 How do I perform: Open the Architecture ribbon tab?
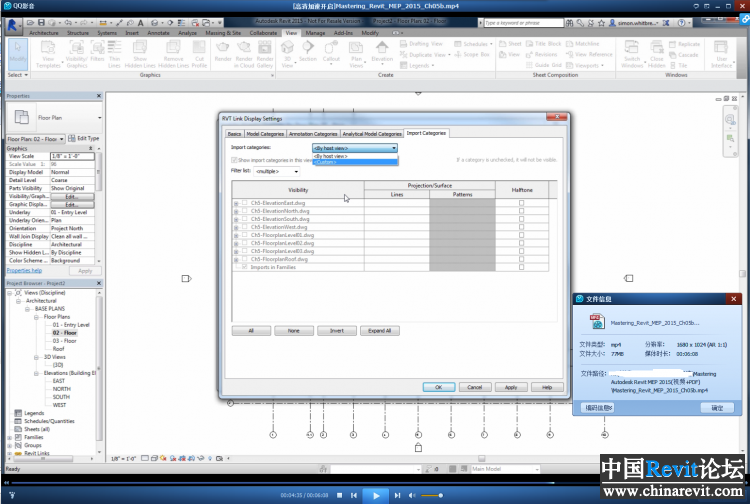click(x=44, y=33)
